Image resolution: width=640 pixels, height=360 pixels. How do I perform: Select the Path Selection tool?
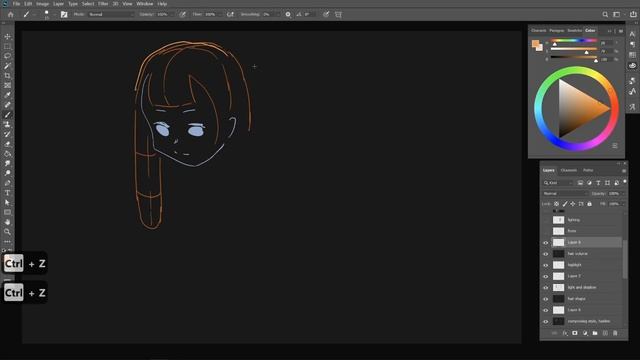[7, 202]
